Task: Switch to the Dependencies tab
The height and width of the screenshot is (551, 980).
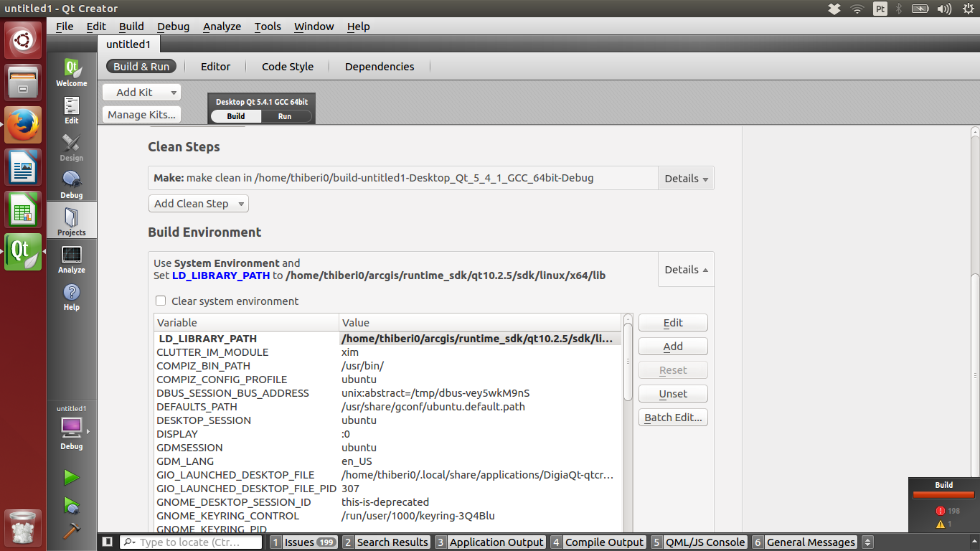Action: 380,66
